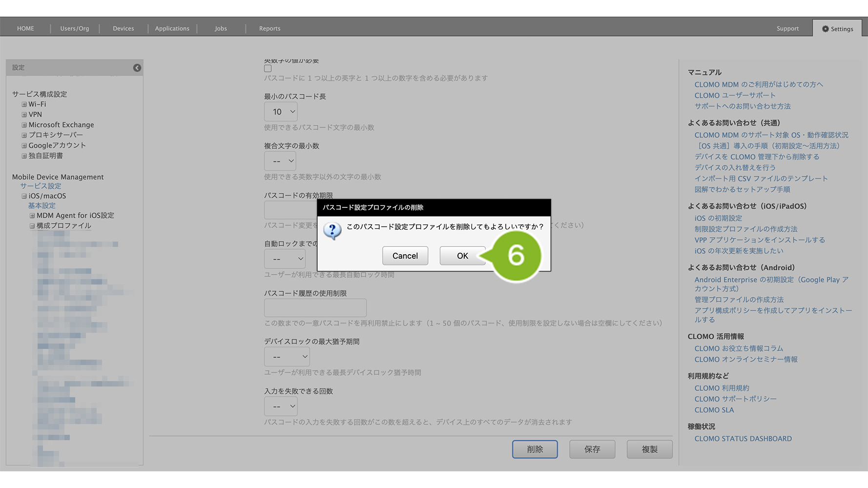The height and width of the screenshot is (488, 868).
Task: Expand Microsoft Exchange plus icon
Action: (x=24, y=125)
